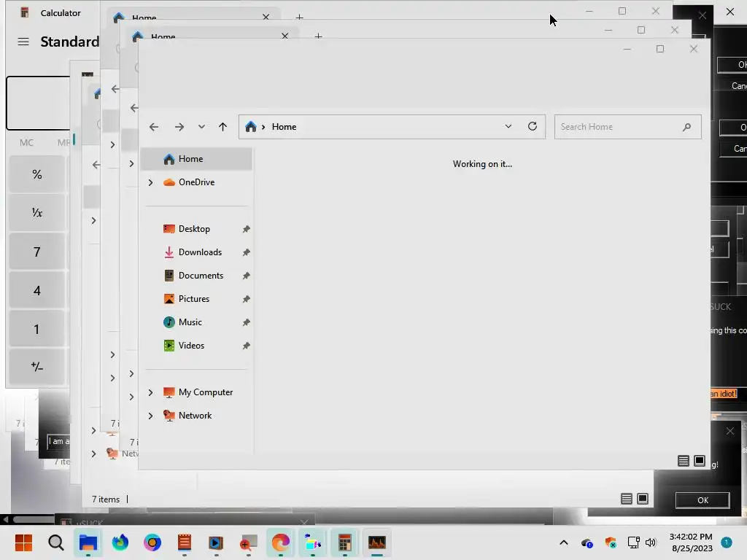Open the Pictures quick access folder
The image size is (747, 560).
pos(193,298)
